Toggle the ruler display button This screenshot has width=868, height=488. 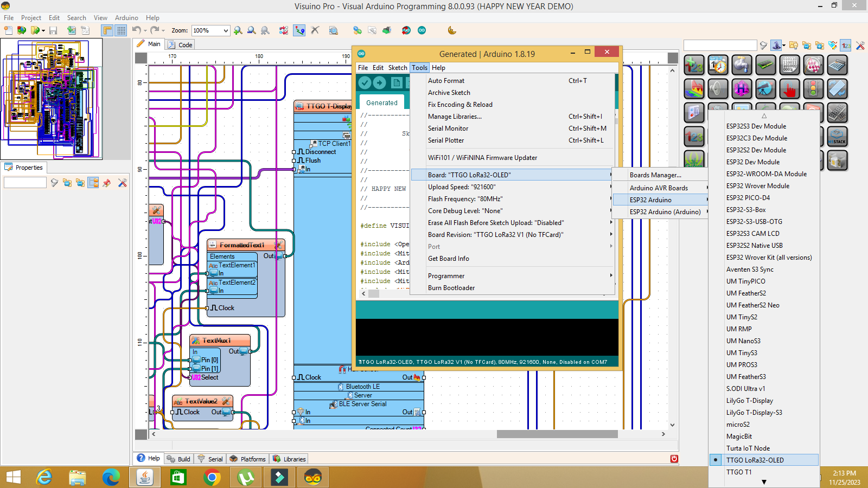click(x=106, y=30)
